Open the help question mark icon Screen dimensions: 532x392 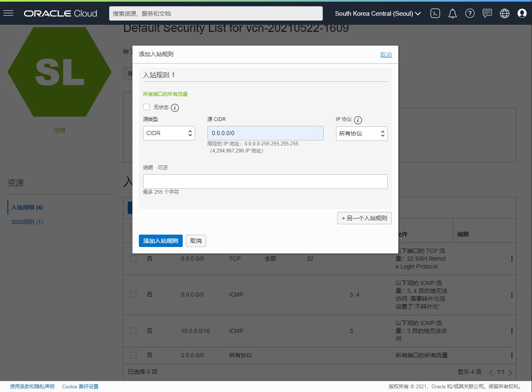pos(470,13)
